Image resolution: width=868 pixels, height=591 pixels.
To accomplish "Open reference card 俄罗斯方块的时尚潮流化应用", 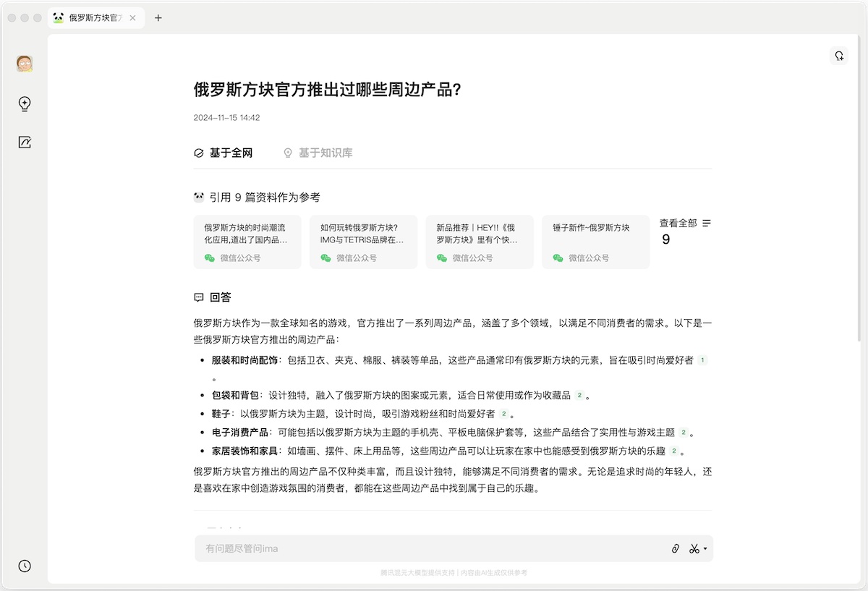I will [247, 242].
